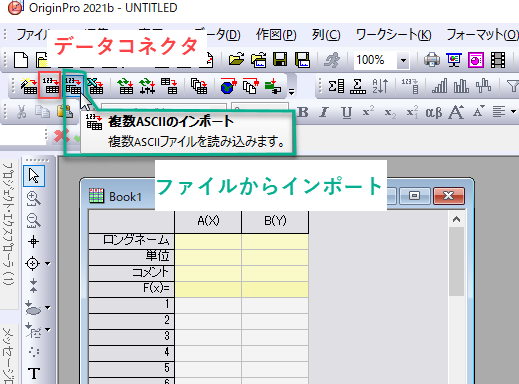Click the Open template folder icon
This screenshot has width=519, height=384.
pyautogui.click(x=258, y=60)
